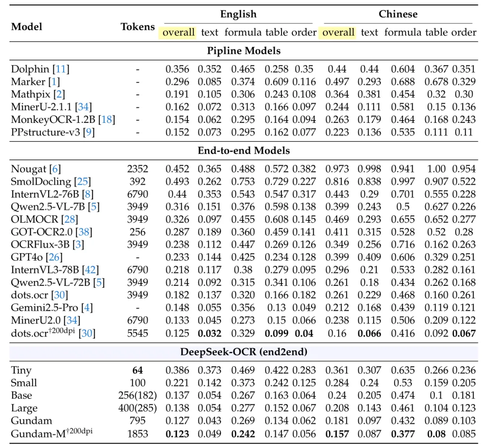Open citation [34] beside MinerU-2.1.1
Screen dimensions: 488x448
pos(84,107)
